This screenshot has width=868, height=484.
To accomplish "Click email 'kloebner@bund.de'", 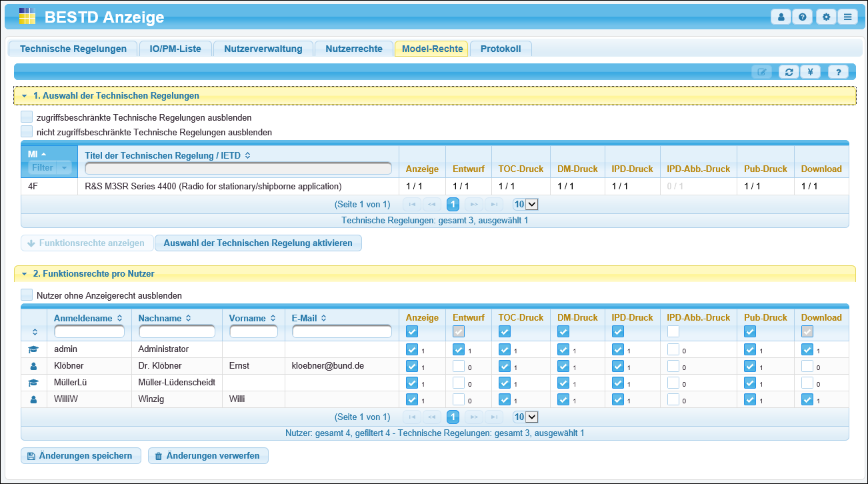I will 328,366.
